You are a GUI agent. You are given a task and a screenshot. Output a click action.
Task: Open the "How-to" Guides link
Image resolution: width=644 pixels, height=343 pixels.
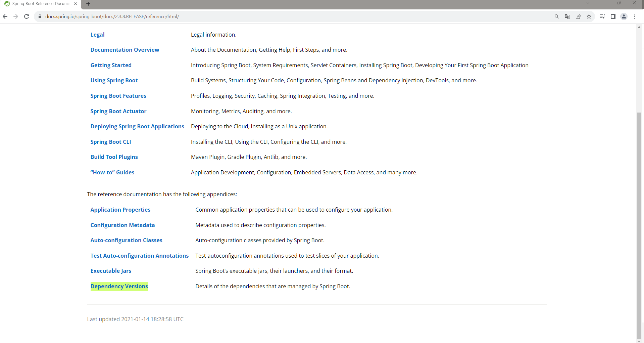pos(112,172)
